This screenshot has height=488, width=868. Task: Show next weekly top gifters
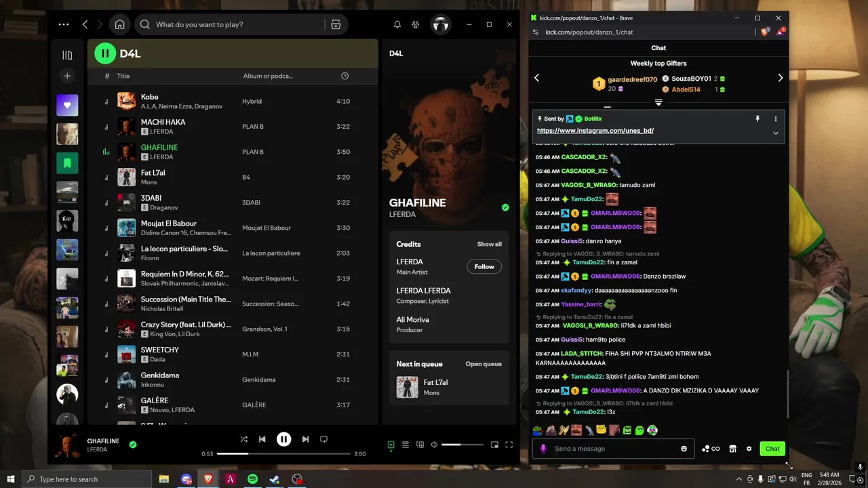tap(781, 78)
